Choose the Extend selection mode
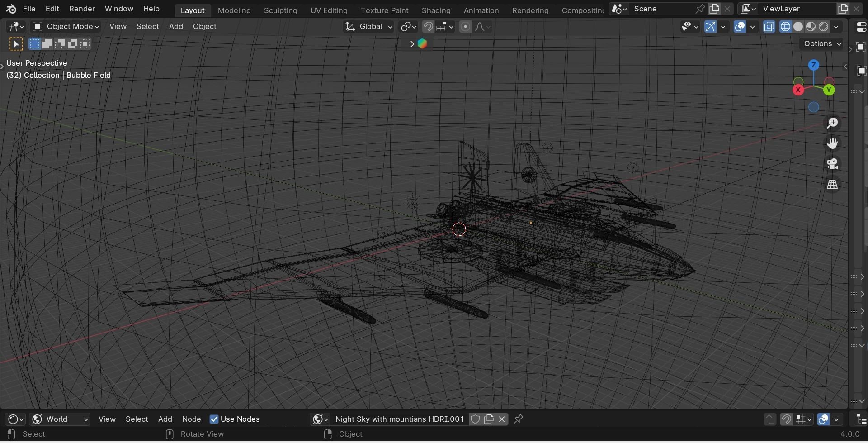Image resolution: width=868 pixels, height=443 pixels. 47,43
